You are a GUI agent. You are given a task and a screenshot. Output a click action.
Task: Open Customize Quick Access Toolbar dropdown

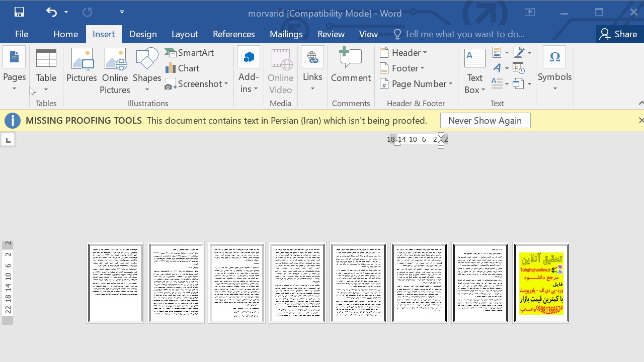pyautogui.click(x=122, y=12)
